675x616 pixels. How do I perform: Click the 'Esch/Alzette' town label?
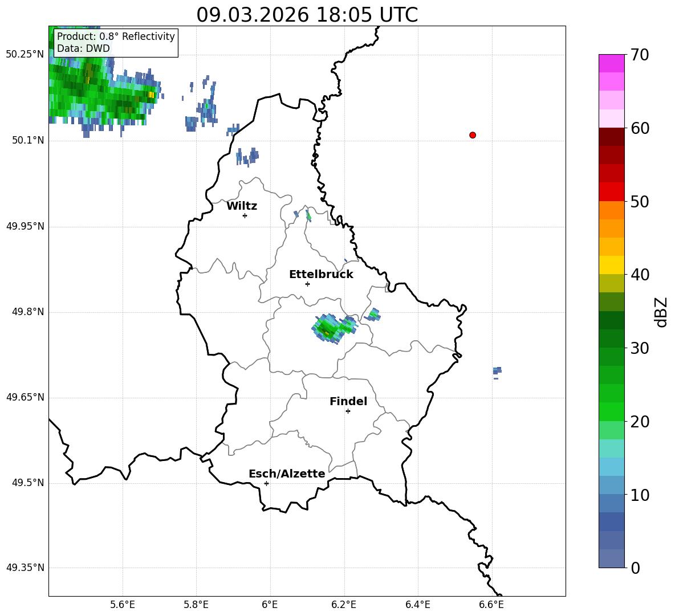(x=287, y=474)
